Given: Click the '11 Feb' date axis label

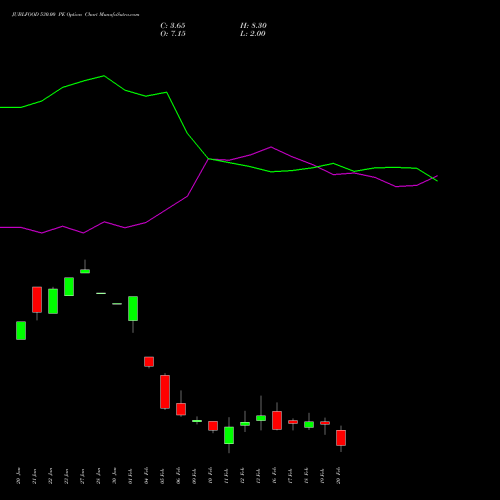Looking at the screenshot, I should tap(227, 476).
